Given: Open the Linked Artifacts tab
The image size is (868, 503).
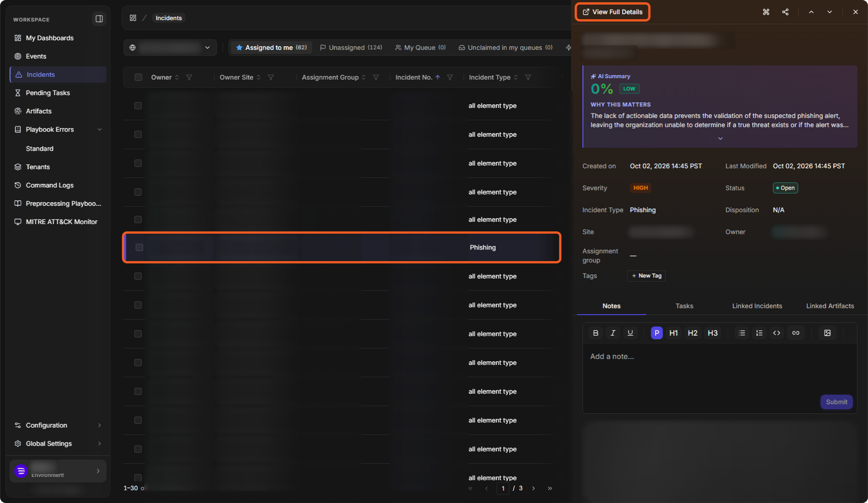Looking at the screenshot, I should pos(830,306).
